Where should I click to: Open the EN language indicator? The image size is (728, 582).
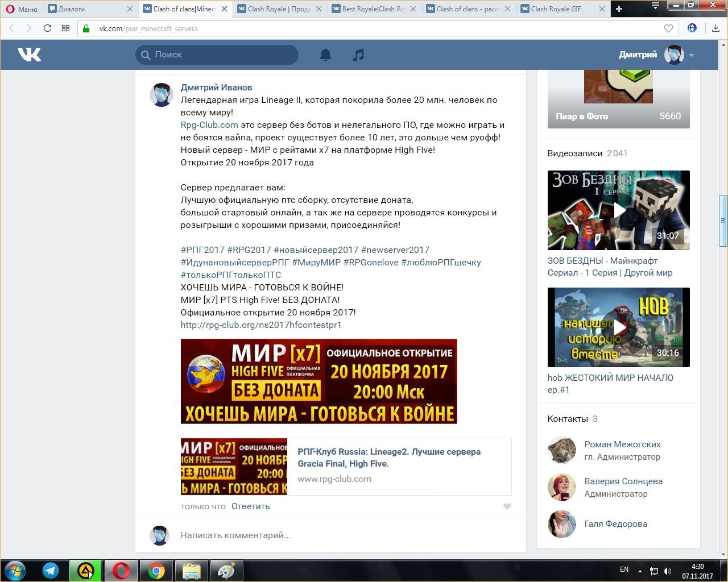[x=624, y=569]
